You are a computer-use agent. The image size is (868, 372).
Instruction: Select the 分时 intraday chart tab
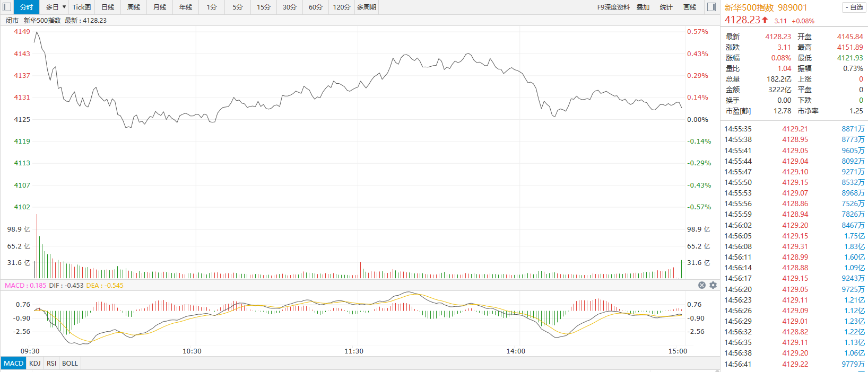click(x=27, y=7)
